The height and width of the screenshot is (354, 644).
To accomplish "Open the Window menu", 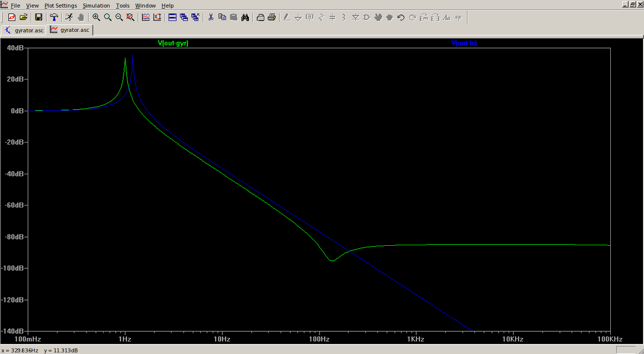I will (x=145, y=6).
